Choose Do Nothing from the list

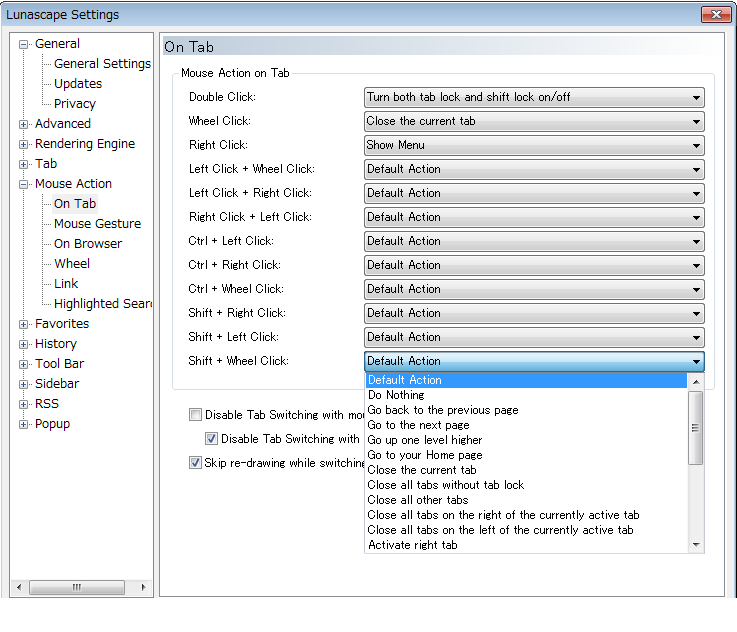526,395
